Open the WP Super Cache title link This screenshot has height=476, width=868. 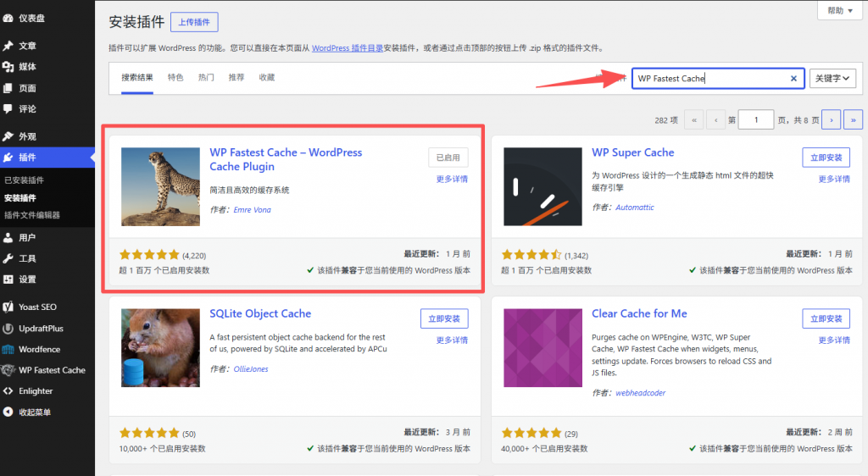point(632,152)
